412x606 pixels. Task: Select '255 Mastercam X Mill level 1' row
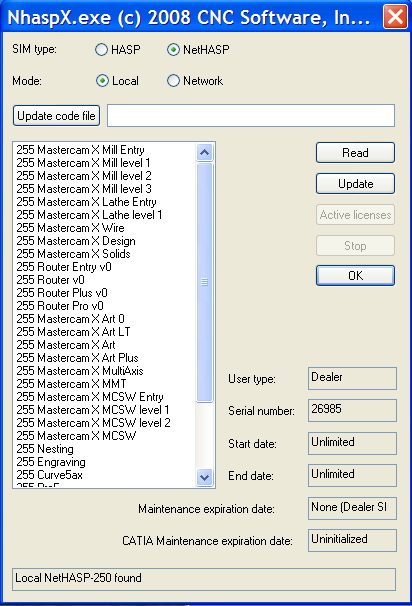[x=104, y=163]
